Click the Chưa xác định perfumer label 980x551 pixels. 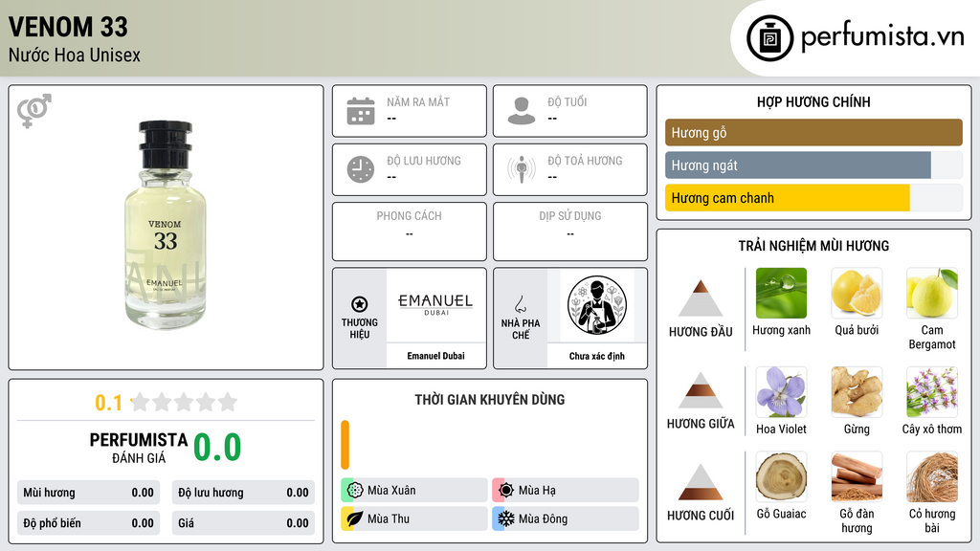[x=597, y=356]
